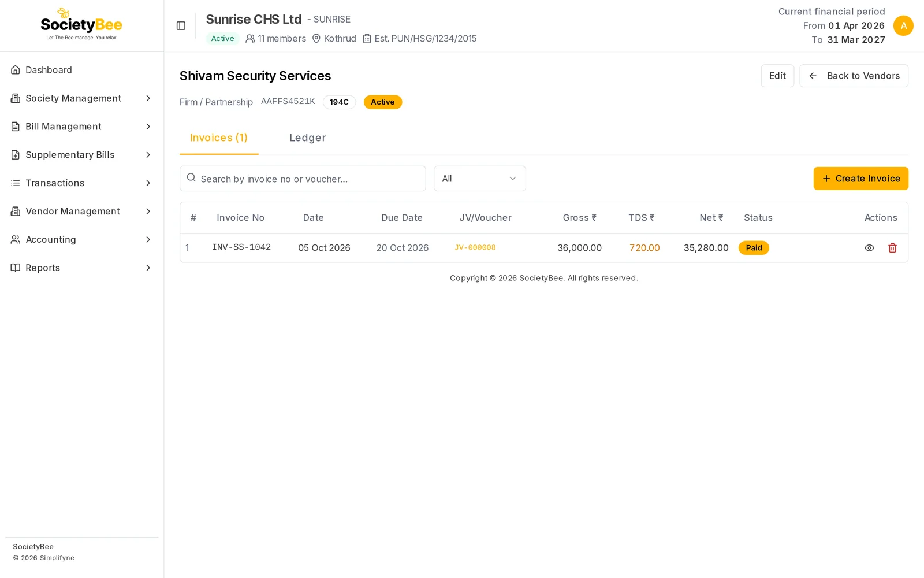This screenshot has width=924, height=578.
Task: Click the Bill Management document icon
Action: pyautogui.click(x=16, y=127)
